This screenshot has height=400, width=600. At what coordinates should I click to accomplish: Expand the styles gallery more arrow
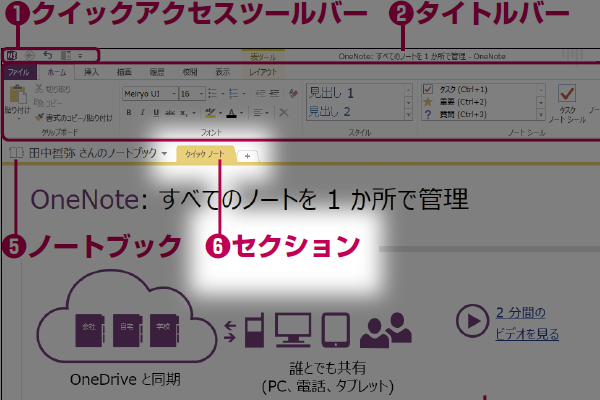[409, 114]
